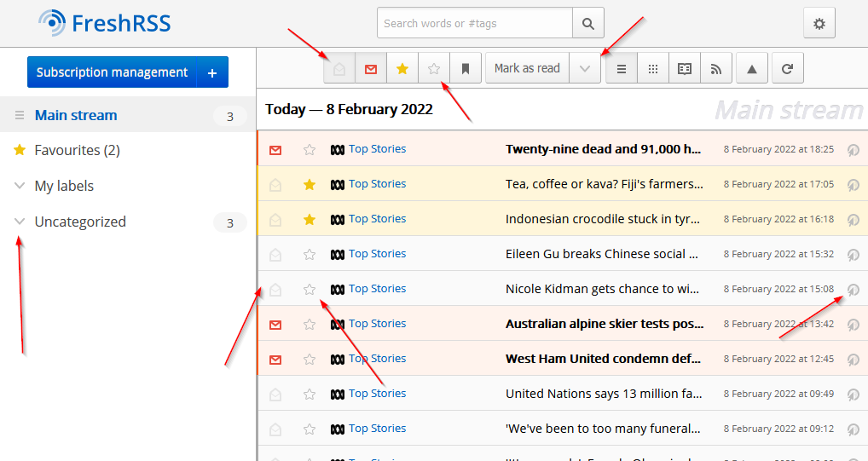Open the settings gear menu

(x=819, y=24)
